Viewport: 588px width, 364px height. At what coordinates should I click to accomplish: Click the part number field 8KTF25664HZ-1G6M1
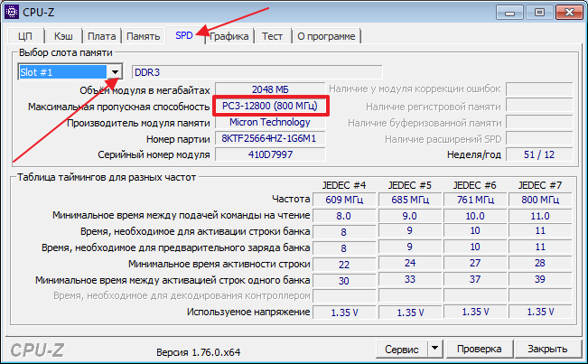269,138
